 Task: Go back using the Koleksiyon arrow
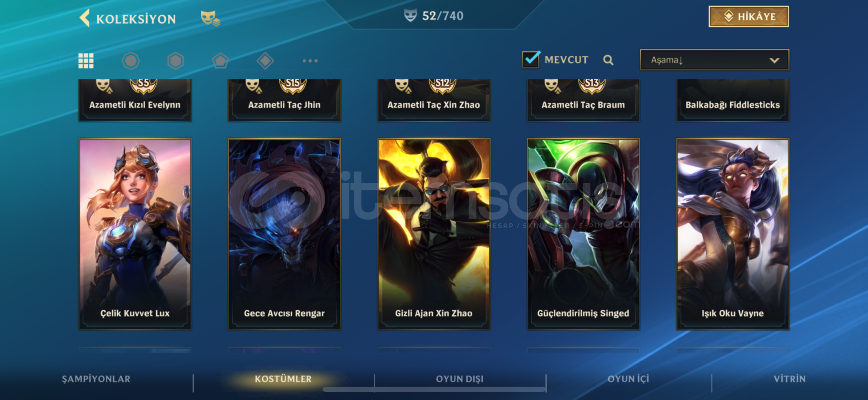[85, 18]
